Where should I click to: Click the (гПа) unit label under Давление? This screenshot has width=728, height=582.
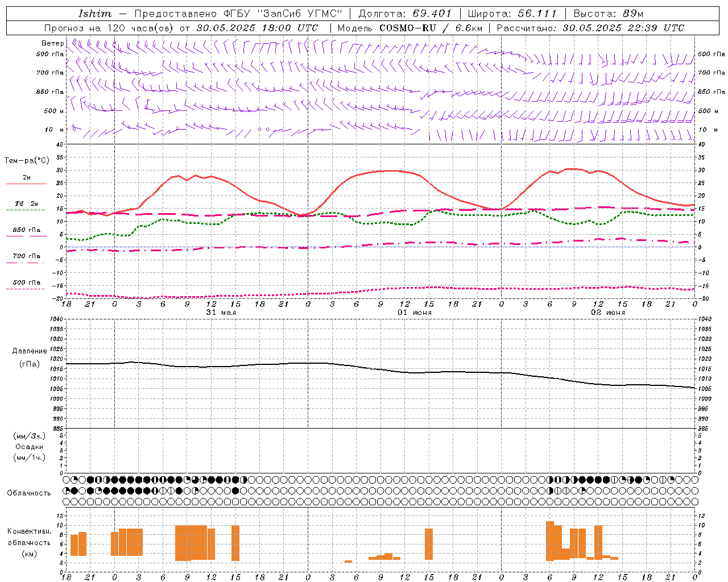coord(30,364)
